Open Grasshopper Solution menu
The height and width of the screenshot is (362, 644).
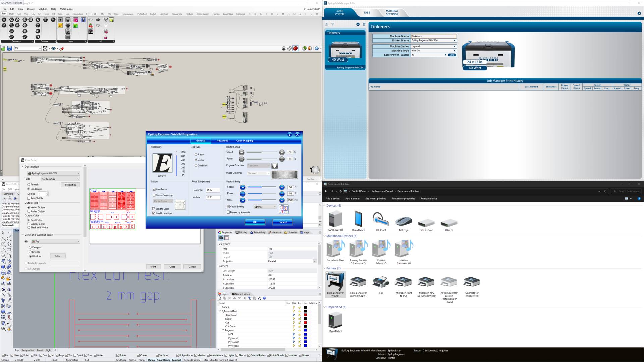(x=43, y=9)
